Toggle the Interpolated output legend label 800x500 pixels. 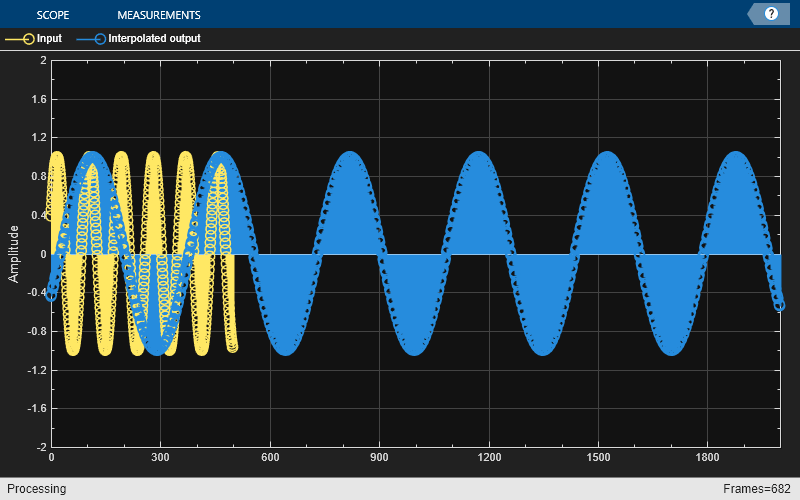click(x=154, y=39)
